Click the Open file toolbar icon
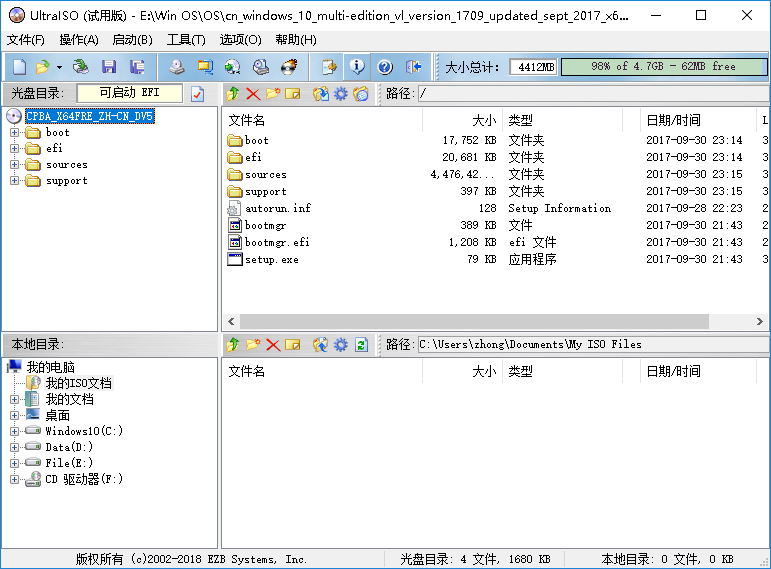Viewport: 771px width, 569px height. (43, 66)
